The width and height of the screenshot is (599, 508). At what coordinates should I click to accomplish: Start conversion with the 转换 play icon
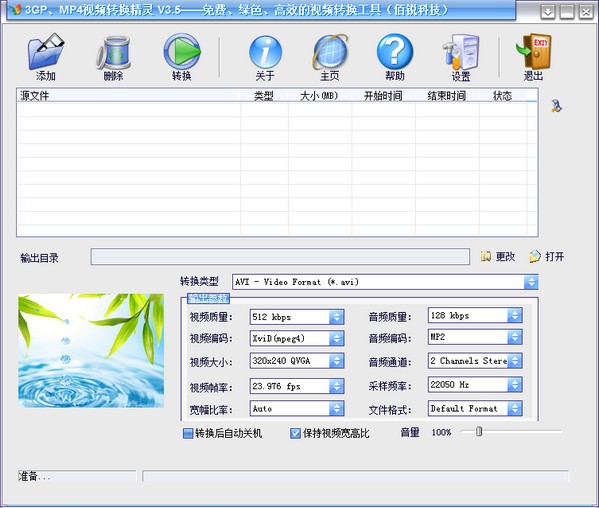(182, 52)
